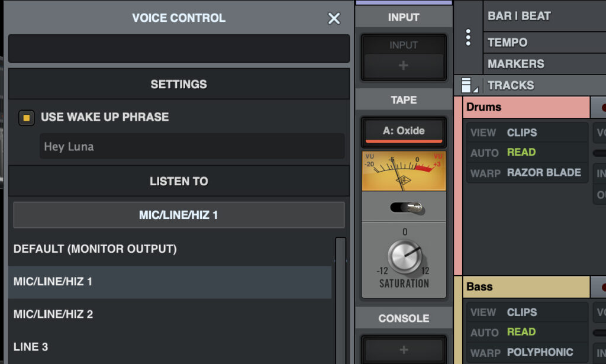Toggle the Use Wake Up Phrase checkbox
The width and height of the screenshot is (606, 364).
(x=26, y=117)
